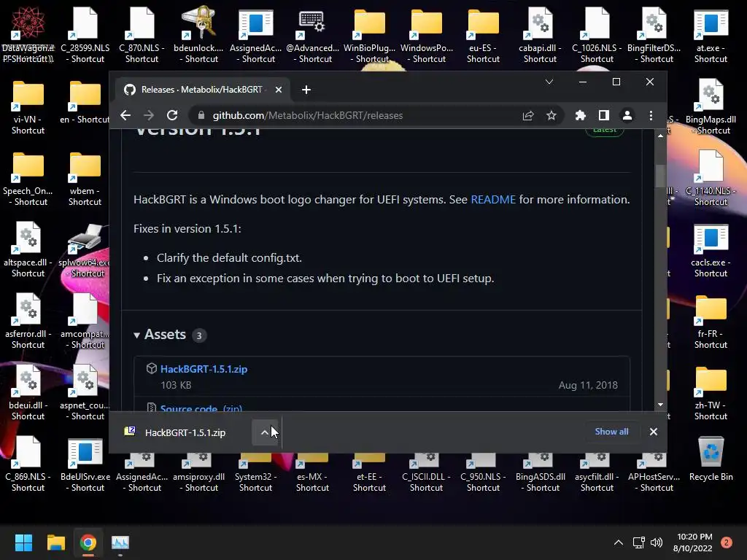The width and height of the screenshot is (747, 560).
Task: Open the clock showing 10:20 PM
Action: [x=694, y=542]
